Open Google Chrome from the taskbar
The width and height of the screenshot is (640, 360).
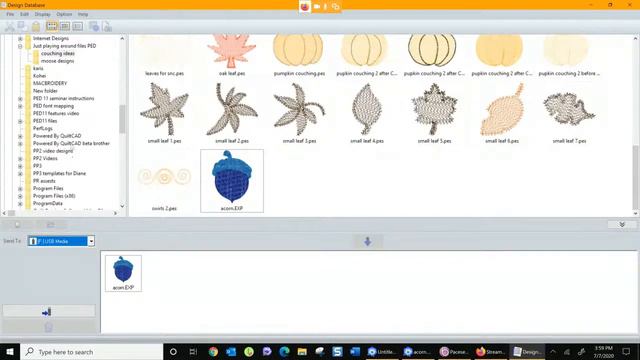pos(213,351)
